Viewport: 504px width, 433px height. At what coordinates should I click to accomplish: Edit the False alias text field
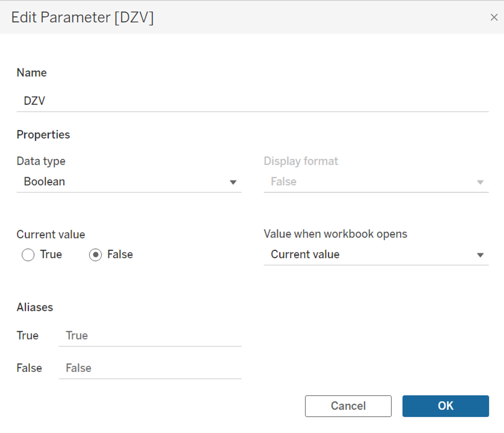(x=150, y=368)
